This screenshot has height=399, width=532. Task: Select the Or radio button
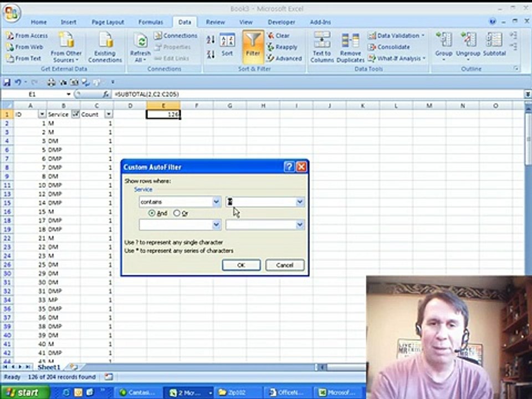coord(176,213)
